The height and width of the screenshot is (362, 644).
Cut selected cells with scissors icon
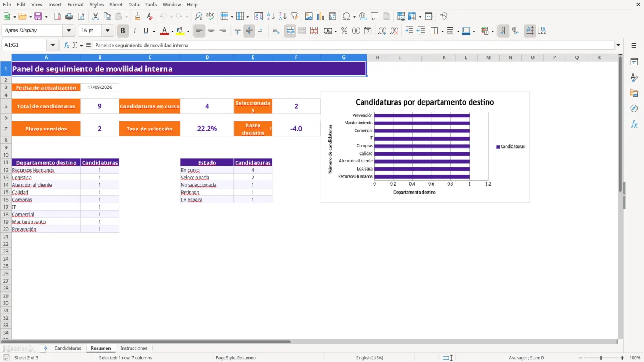96,17
